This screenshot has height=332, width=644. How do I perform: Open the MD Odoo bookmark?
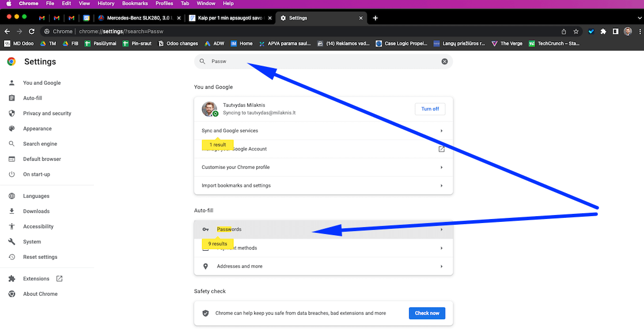[19, 43]
